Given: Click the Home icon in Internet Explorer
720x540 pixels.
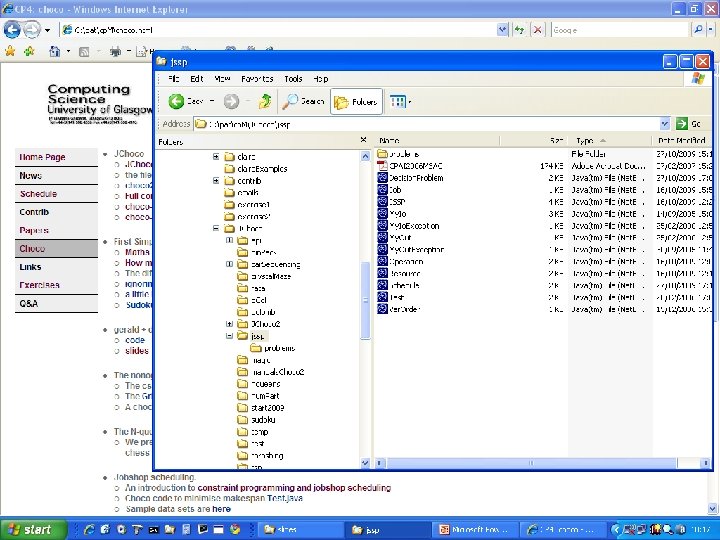Looking at the screenshot, I should (x=55, y=51).
